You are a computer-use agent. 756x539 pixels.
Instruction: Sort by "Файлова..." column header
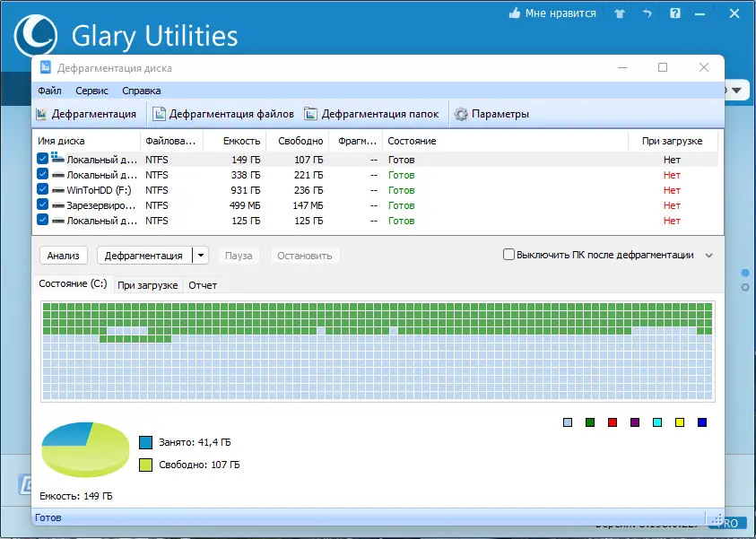(171, 142)
